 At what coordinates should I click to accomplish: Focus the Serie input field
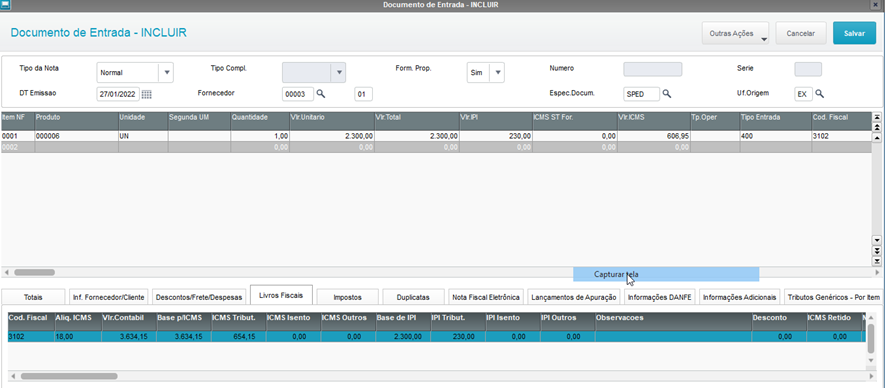click(808, 69)
